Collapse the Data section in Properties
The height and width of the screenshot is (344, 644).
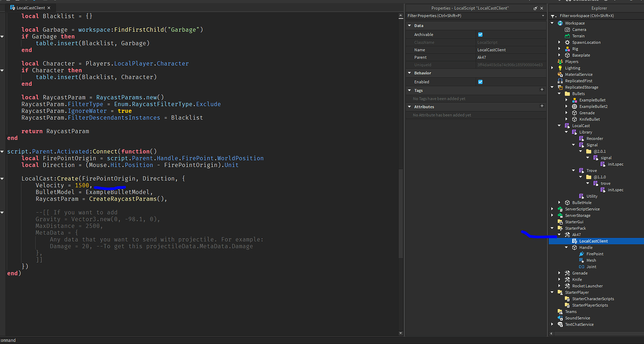click(410, 25)
